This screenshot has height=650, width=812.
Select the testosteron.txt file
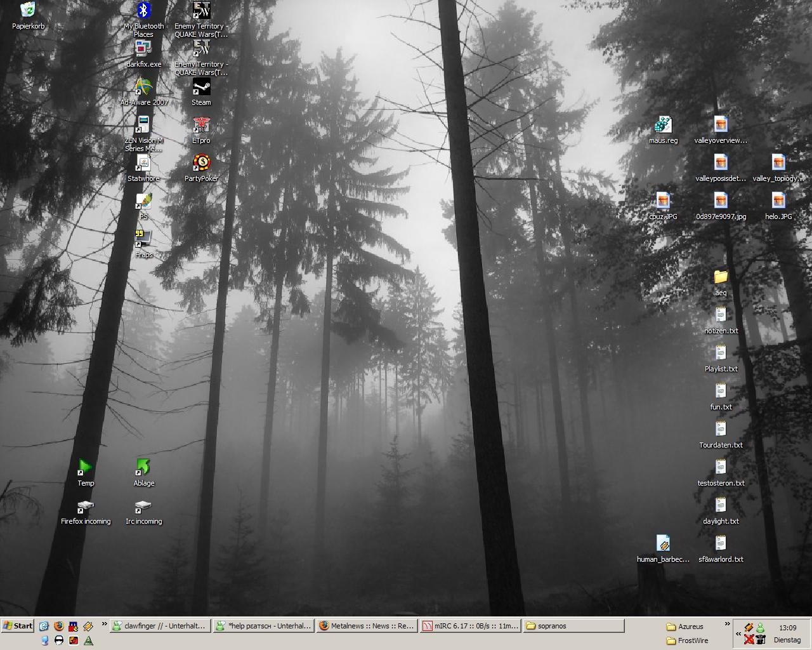pyautogui.click(x=721, y=472)
